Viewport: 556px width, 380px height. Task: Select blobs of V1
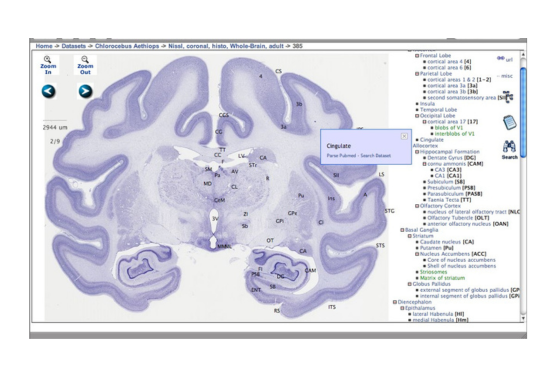click(449, 128)
